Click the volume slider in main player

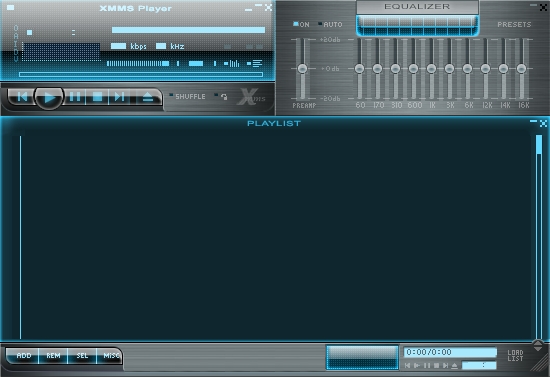click(x=138, y=63)
